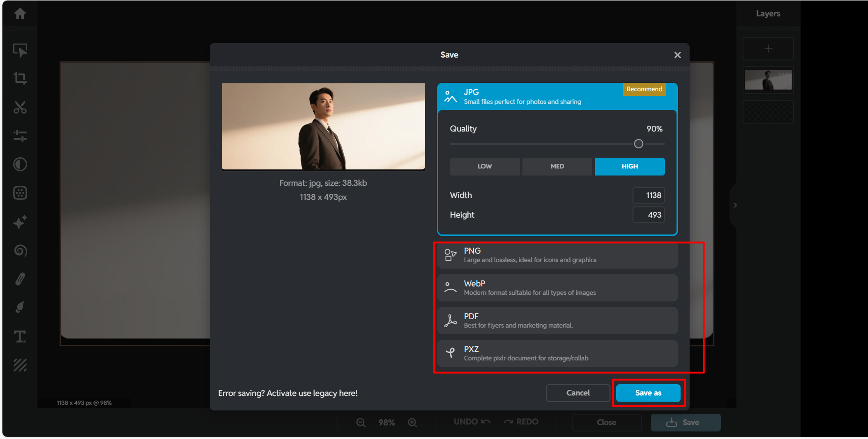Click the Save as button
The height and width of the screenshot is (439, 868).
[x=648, y=393]
